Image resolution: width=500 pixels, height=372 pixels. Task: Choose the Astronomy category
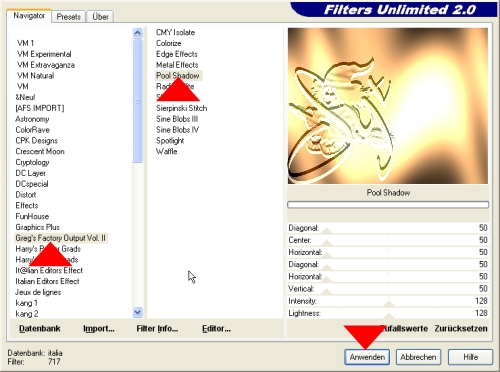[x=32, y=119]
